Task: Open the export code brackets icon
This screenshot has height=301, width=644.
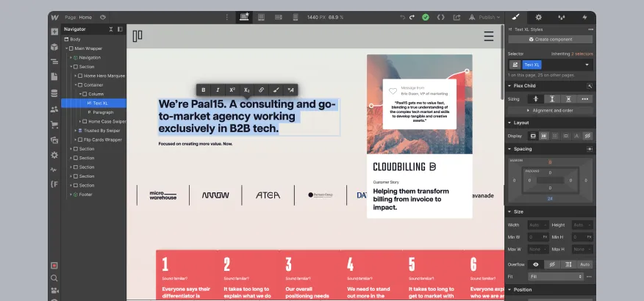Action: 440,17
